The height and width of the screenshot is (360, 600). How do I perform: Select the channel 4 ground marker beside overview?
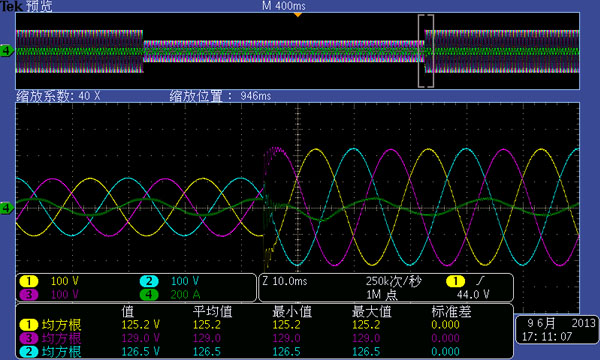pyautogui.click(x=7, y=50)
